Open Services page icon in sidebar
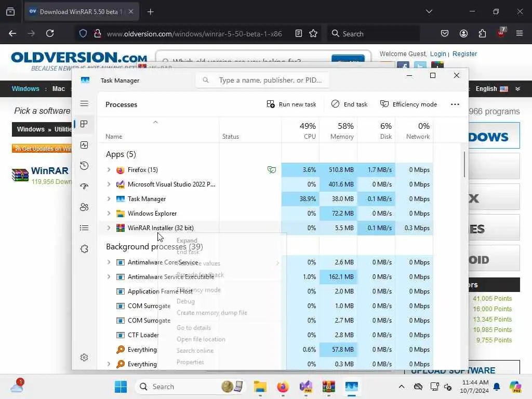The image size is (532, 399). (84, 249)
